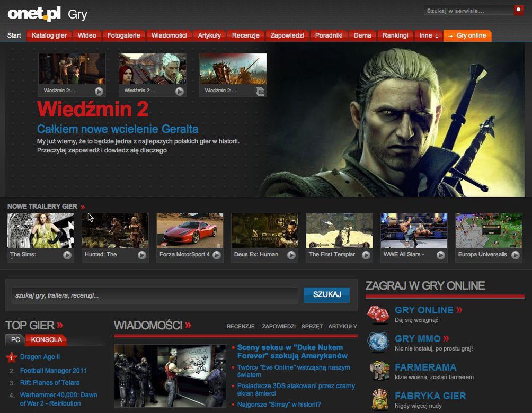Viewport: 532px width, 413px height.
Task: Open Rift: Planes of Telara link
Action: pos(49,383)
